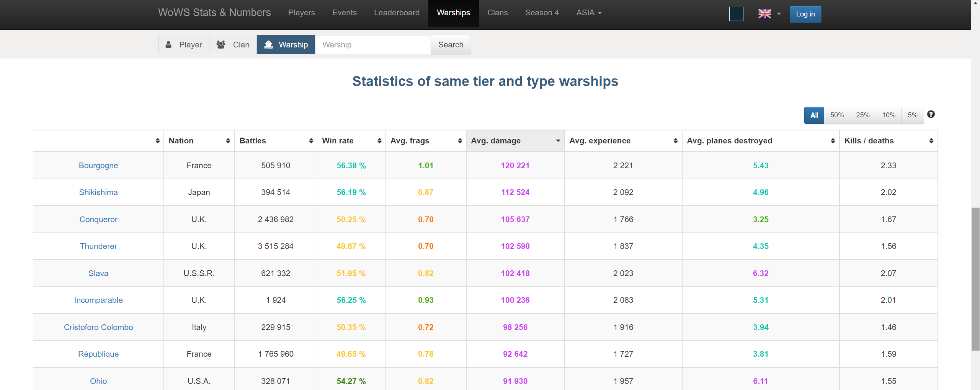Focus the Warship search input field
Image resolution: width=980 pixels, height=390 pixels.
pyautogui.click(x=372, y=45)
